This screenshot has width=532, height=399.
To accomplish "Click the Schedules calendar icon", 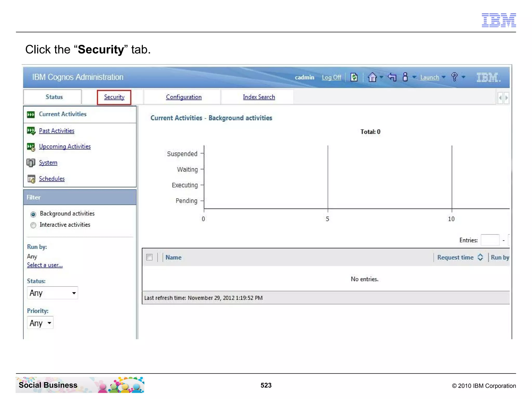I will (31, 179).
